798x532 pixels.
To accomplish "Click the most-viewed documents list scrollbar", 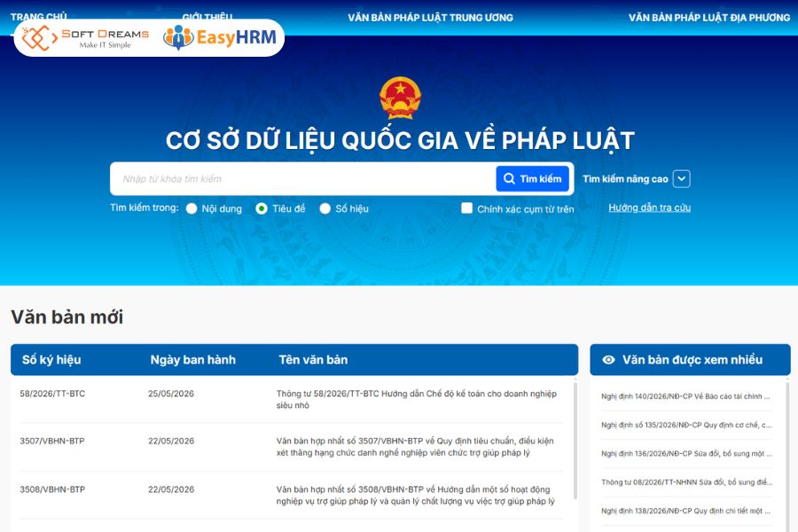I will (788, 456).
